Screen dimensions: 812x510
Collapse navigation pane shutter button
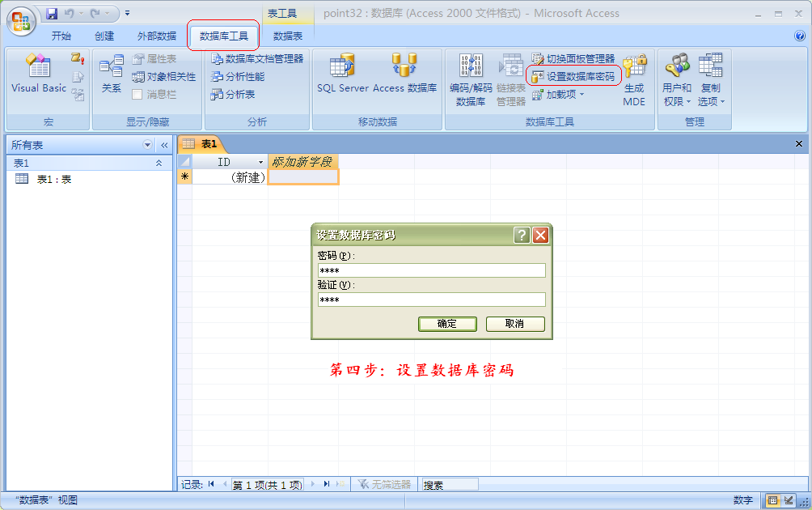pos(164,145)
